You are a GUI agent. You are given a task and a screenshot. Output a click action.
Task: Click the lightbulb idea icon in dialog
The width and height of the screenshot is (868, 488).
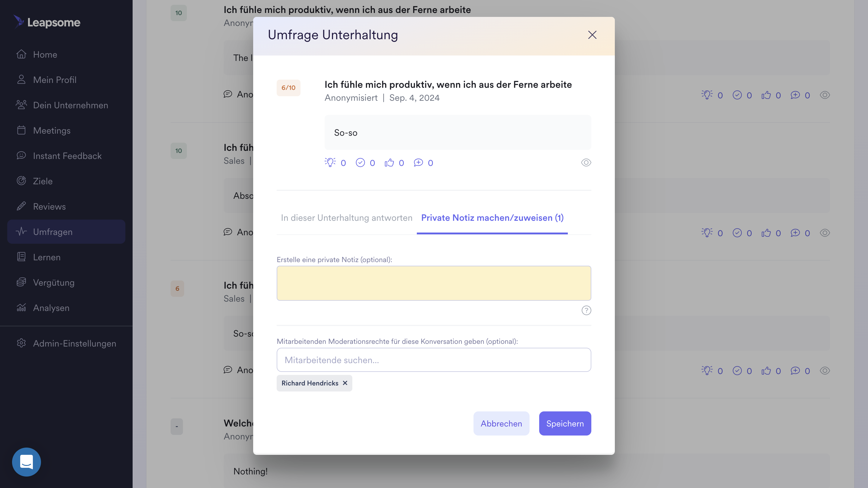point(330,163)
